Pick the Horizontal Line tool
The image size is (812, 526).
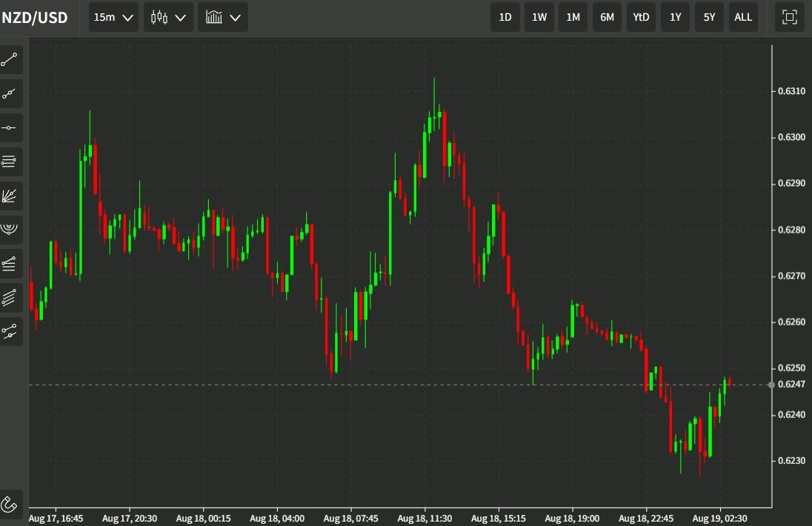(10, 127)
